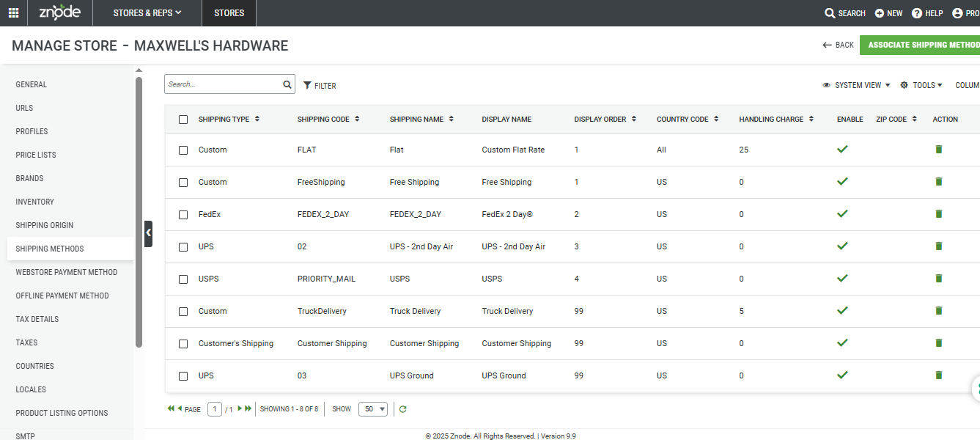Open the profile user icon
Image resolution: width=980 pixels, height=440 pixels.
click(957, 13)
